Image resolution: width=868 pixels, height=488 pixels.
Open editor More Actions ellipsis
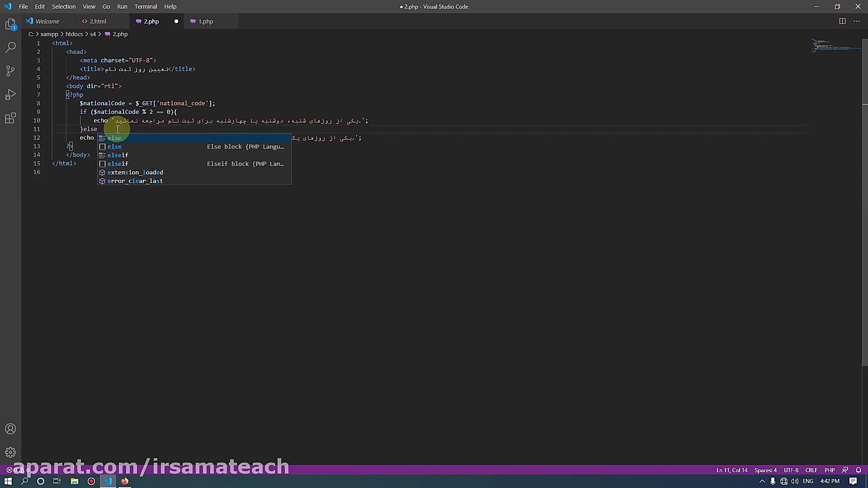(x=857, y=21)
